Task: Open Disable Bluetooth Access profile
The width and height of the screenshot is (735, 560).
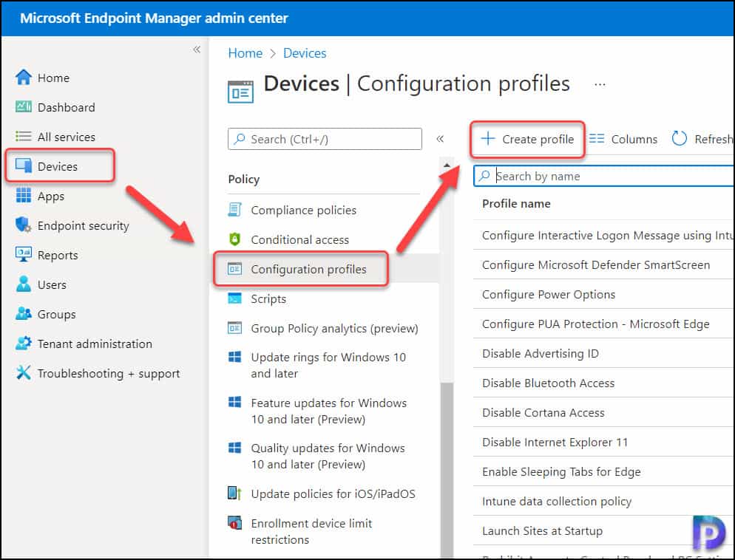Action: (548, 383)
